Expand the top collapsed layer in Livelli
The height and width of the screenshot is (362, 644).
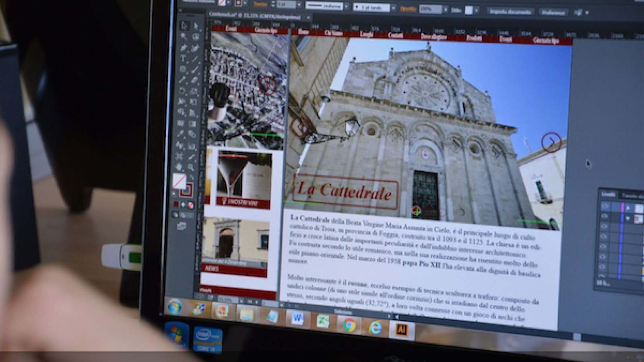628,208
